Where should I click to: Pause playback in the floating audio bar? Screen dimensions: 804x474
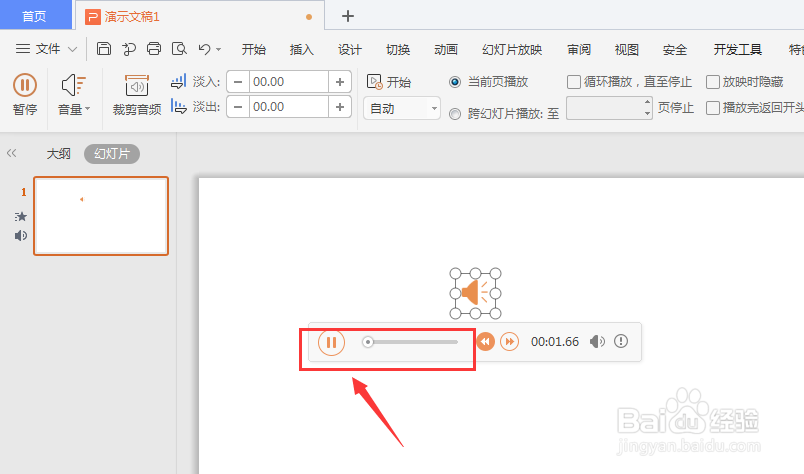point(331,342)
